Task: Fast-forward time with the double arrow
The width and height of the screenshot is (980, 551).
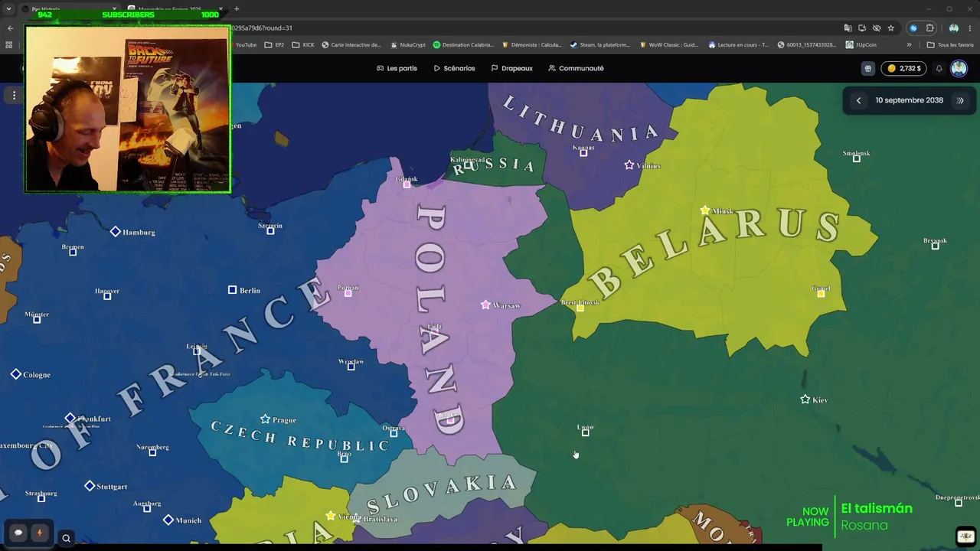Action: (x=960, y=100)
